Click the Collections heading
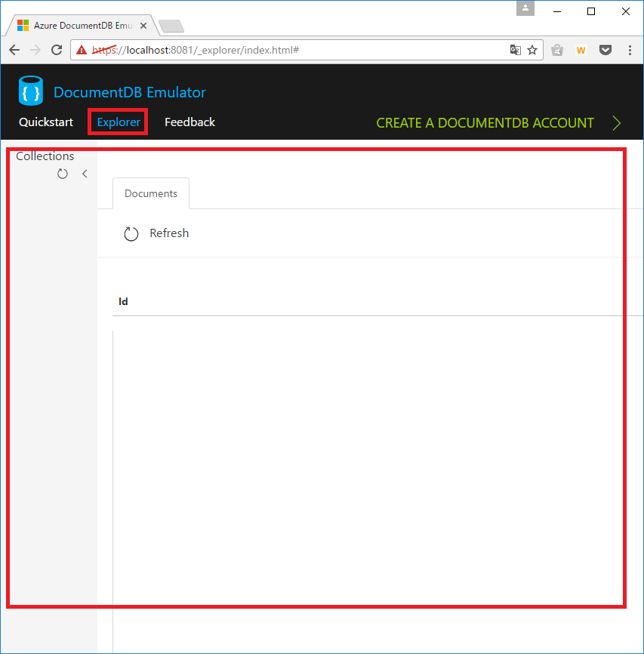Image resolution: width=644 pixels, height=654 pixels. click(x=45, y=156)
